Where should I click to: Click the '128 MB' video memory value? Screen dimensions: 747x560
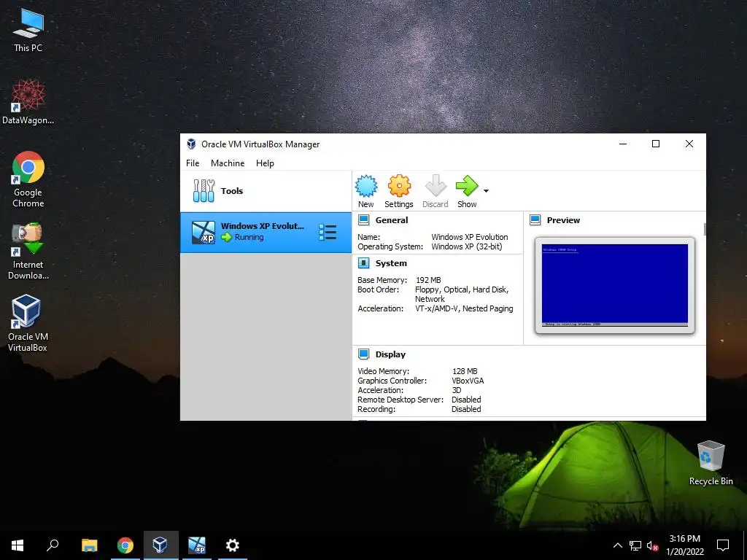pyautogui.click(x=465, y=371)
